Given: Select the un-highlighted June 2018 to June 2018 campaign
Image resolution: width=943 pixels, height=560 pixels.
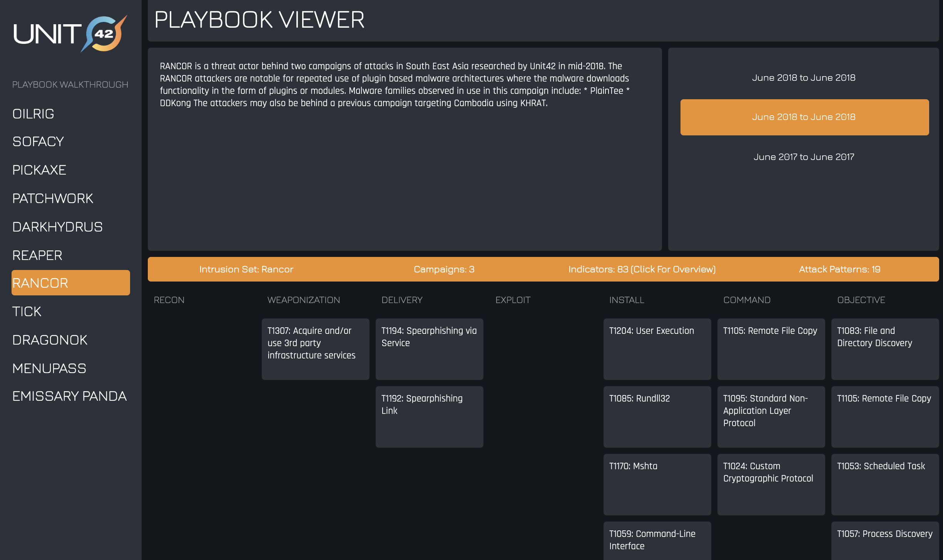Looking at the screenshot, I should click(x=804, y=78).
